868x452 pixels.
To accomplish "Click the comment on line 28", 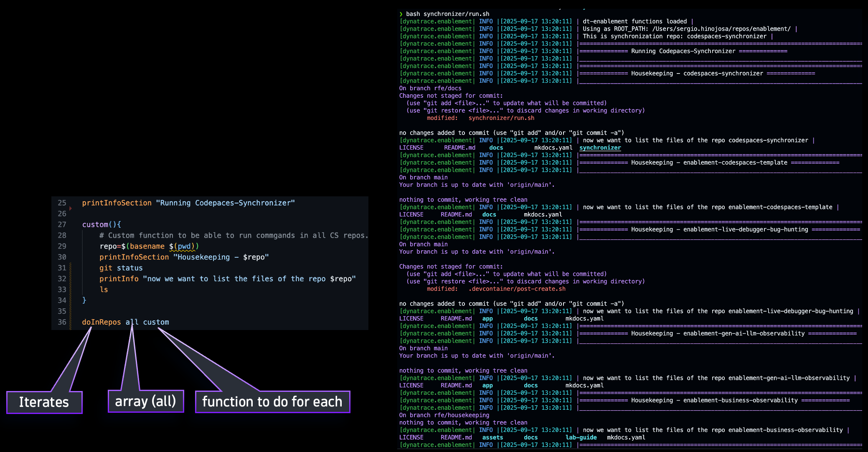I will point(234,236).
